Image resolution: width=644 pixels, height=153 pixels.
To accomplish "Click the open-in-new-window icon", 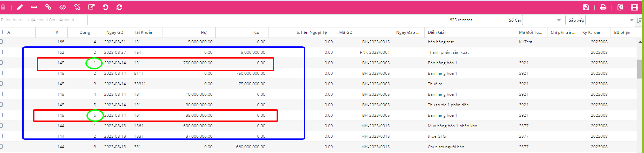I will 91,7.
